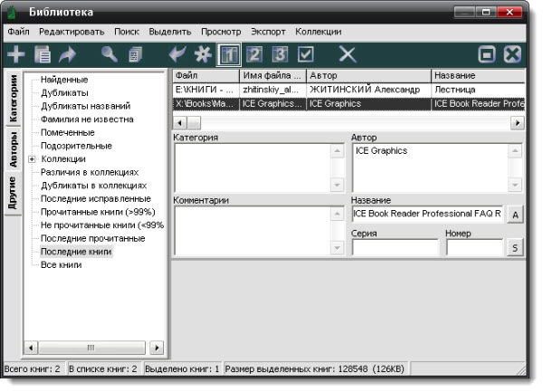Click the category tree horizontal scrollbar
This screenshot has height=392, width=543.
click(x=90, y=347)
